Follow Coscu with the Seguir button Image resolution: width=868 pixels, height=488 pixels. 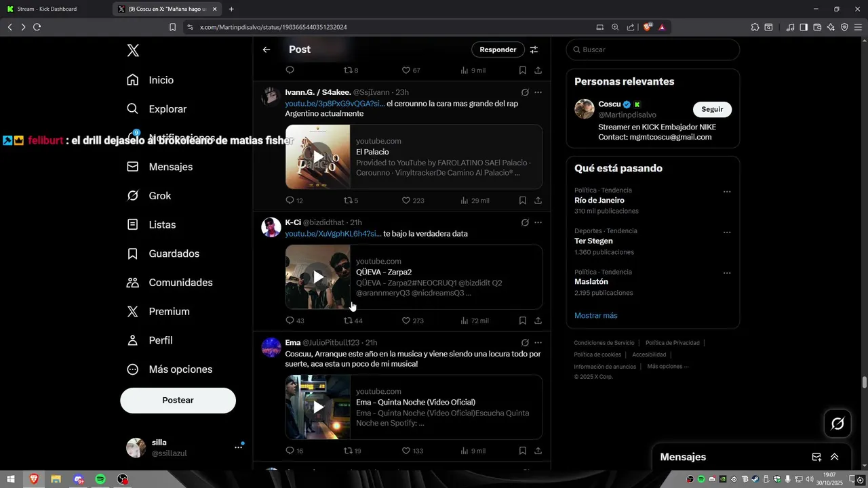point(712,109)
